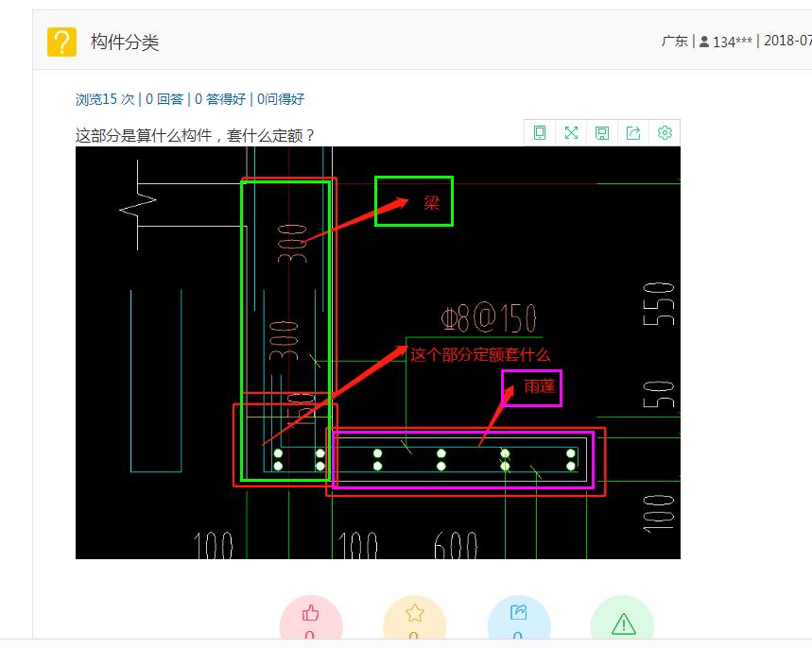Click the username 134***
This screenshot has height=648, width=812.
pos(733,42)
